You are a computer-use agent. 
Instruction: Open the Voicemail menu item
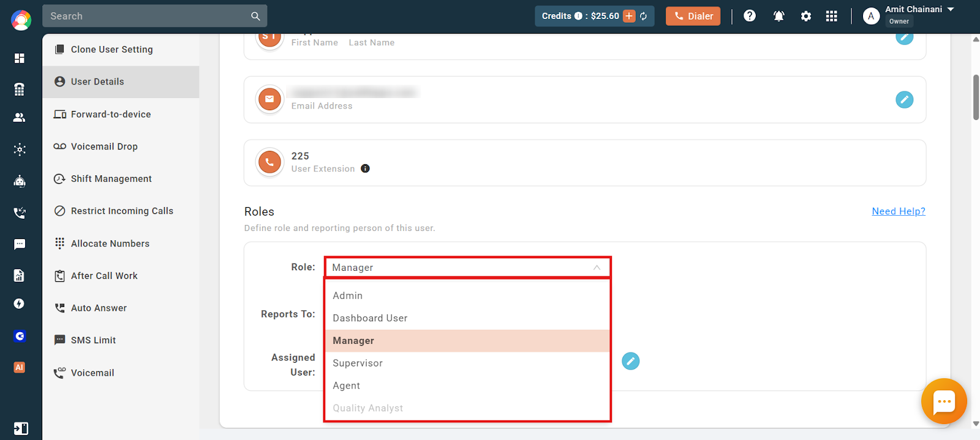click(x=121, y=373)
